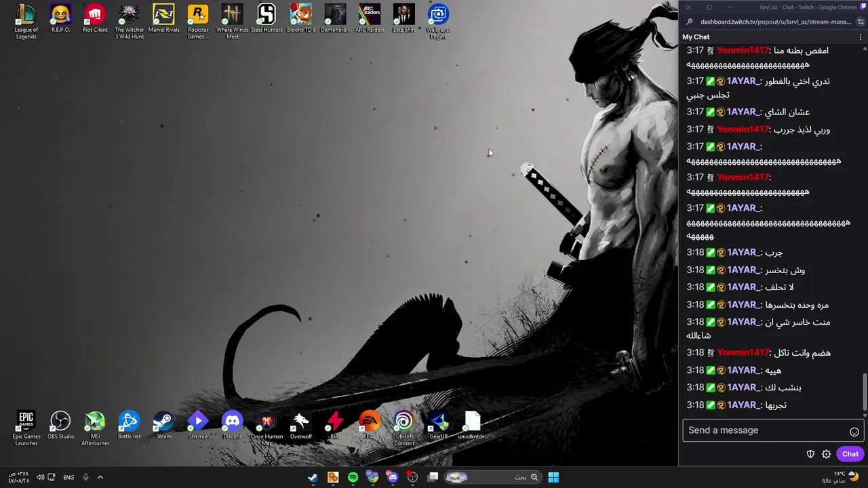
Task: Launch OBS Studio desktop shortcut
Action: point(60,426)
